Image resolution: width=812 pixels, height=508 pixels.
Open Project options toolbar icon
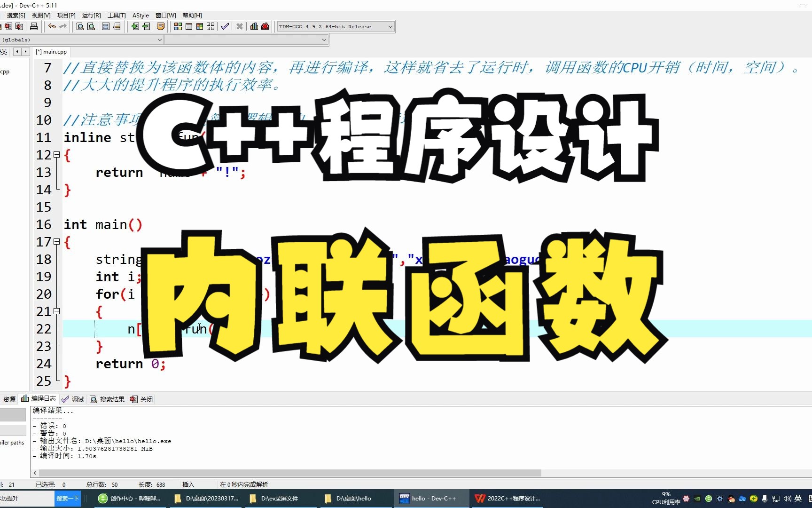pyautogui.click(x=161, y=26)
